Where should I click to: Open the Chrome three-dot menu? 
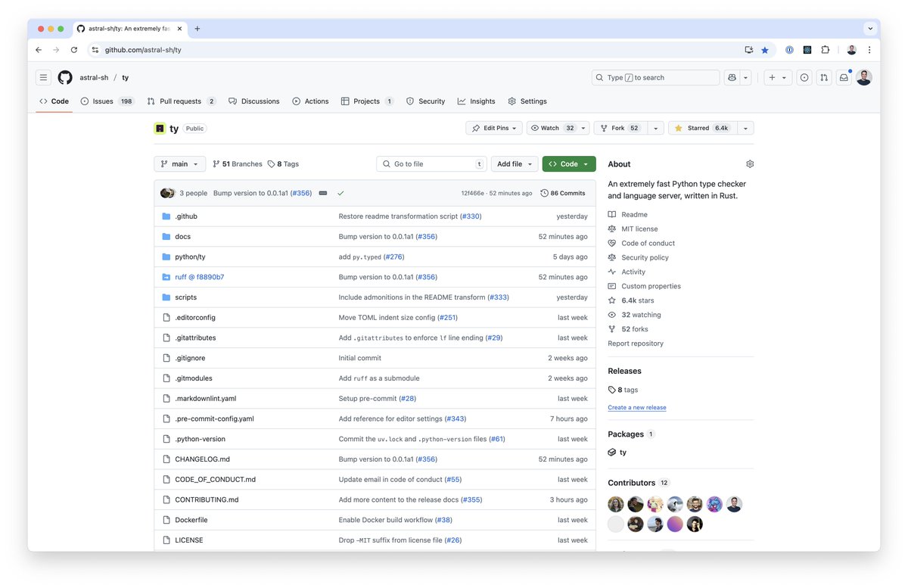pyautogui.click(x=869, y=50)
